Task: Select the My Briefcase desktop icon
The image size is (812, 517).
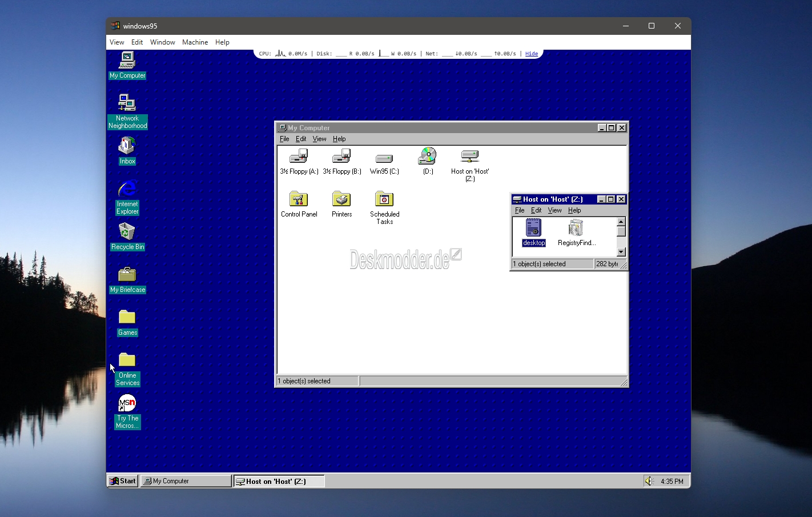Action: [127, 275]
